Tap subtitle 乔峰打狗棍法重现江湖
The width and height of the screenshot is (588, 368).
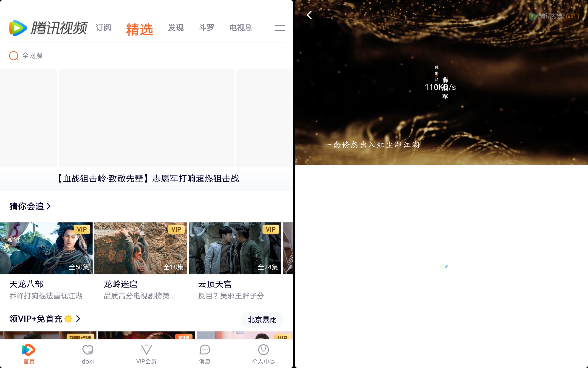[x=46, y=296]
